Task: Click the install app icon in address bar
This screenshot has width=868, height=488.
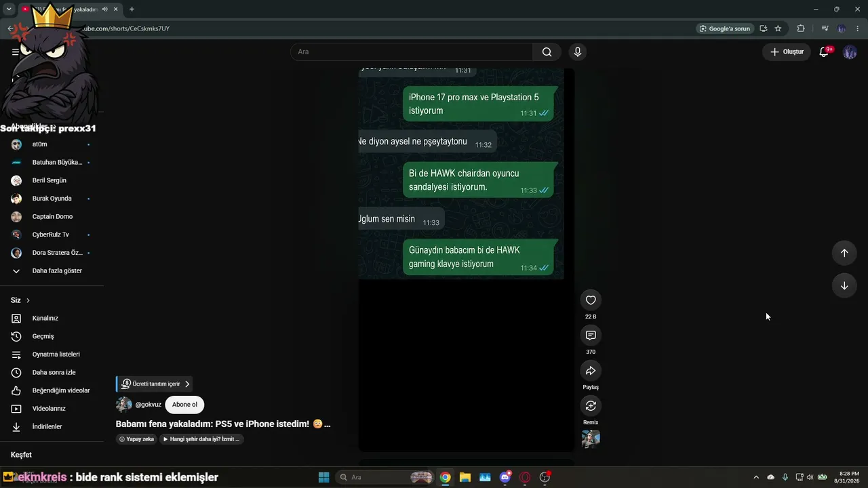Action: pos(764,28)
